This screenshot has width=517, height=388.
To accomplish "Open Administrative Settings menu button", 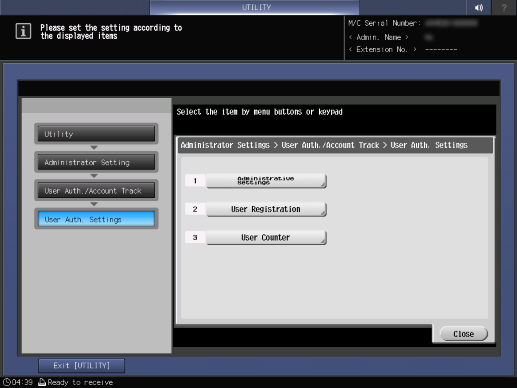I will pyautogui.click(x=266, y=181).
